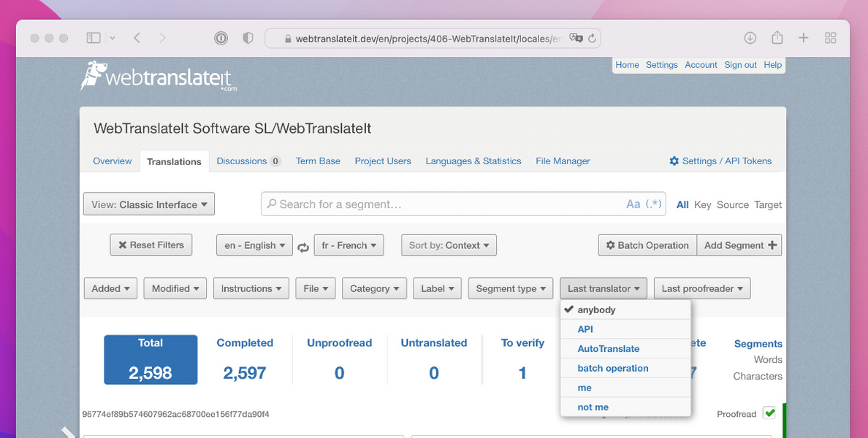Open the Sort by: Context dropdown
Screen dimensions: 868x438
point(448,245)
